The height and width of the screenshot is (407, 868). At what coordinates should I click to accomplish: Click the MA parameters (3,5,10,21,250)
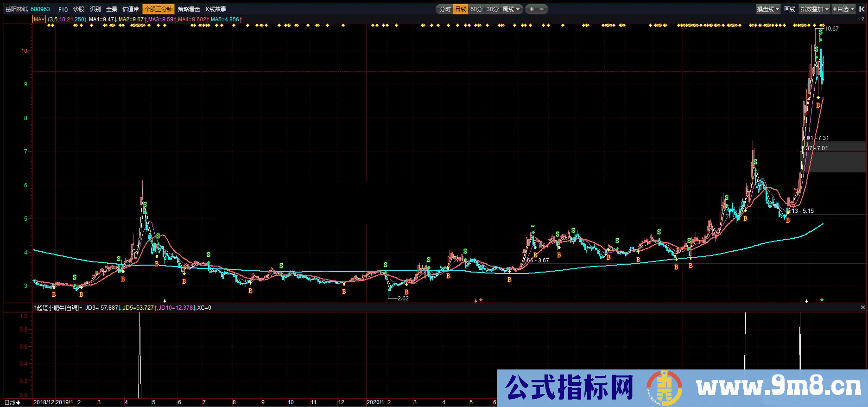pyautogui.click(x=67, y=19)
